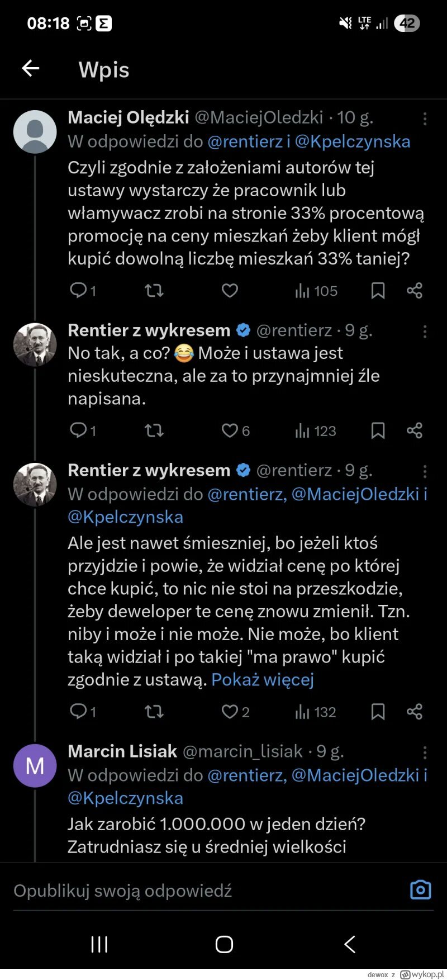
Task: Share the post with 123 views
Action: 415,430
